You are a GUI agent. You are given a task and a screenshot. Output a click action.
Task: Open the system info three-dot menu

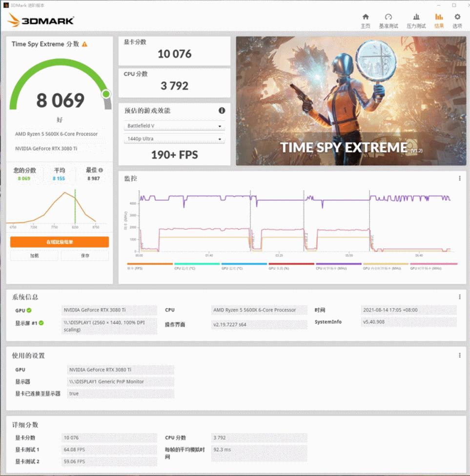[x=460, y=297]
